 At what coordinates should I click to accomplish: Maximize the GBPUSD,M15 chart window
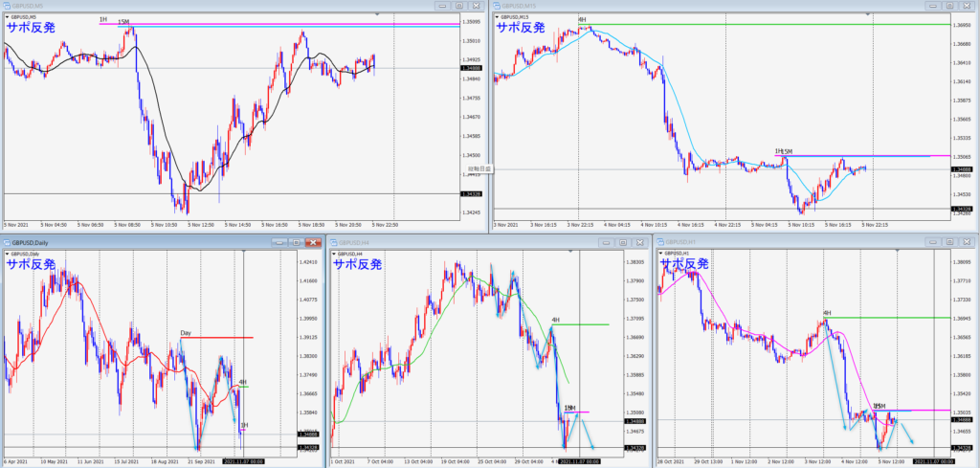(950, 5)
